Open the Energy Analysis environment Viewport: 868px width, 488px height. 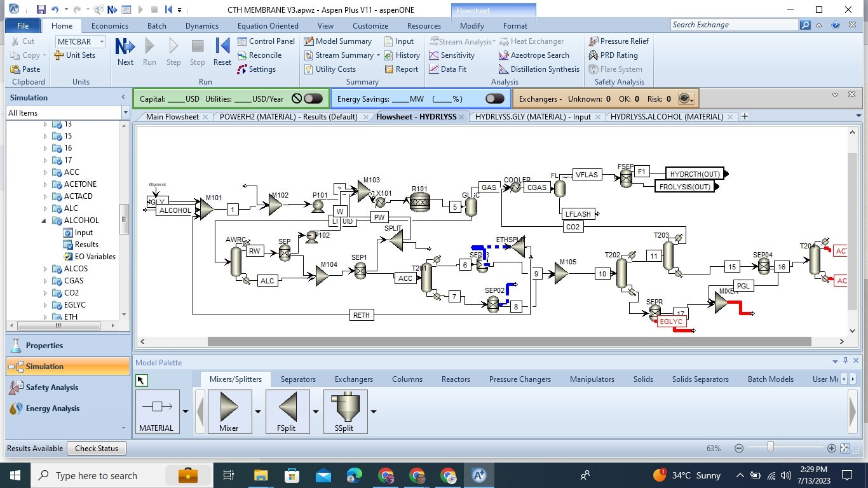(x=67, y=409)
